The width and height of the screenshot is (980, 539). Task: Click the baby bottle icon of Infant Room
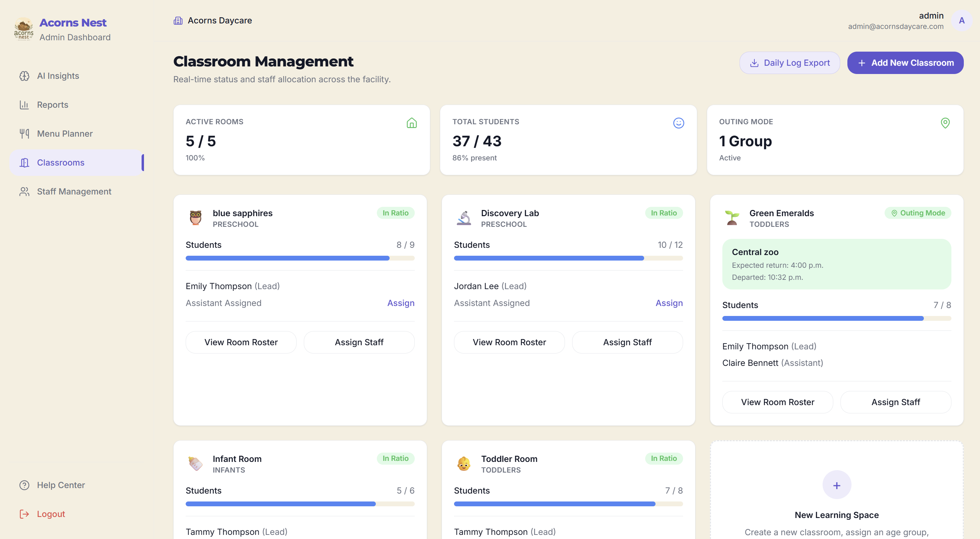click(196, 463)
